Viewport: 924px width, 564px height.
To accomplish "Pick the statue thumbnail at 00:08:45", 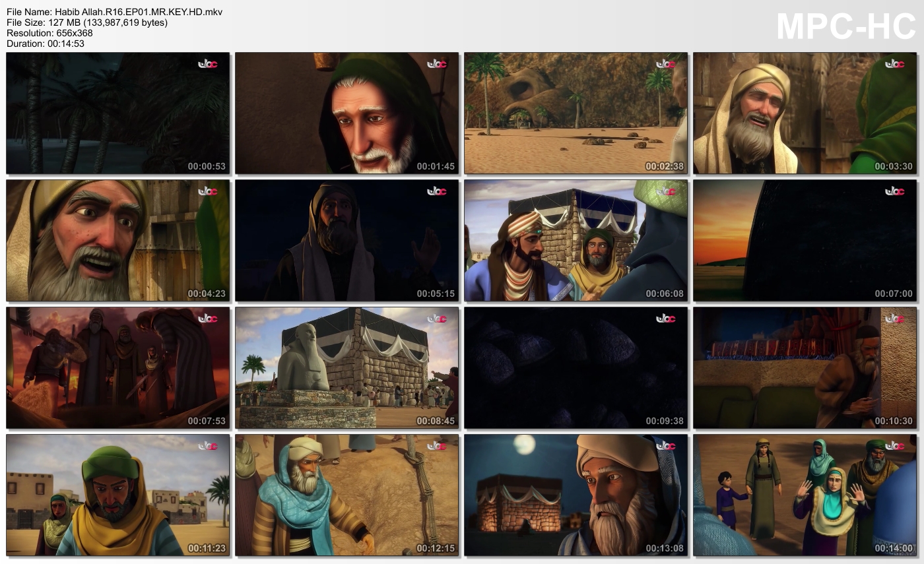I will pos(347,368).
